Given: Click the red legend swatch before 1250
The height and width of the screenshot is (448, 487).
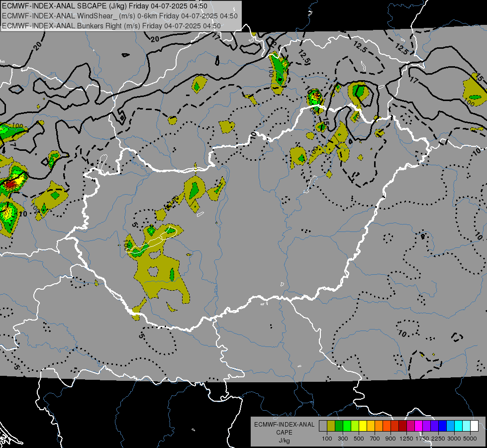Looking at the screenshot, I should click(395, 426).
